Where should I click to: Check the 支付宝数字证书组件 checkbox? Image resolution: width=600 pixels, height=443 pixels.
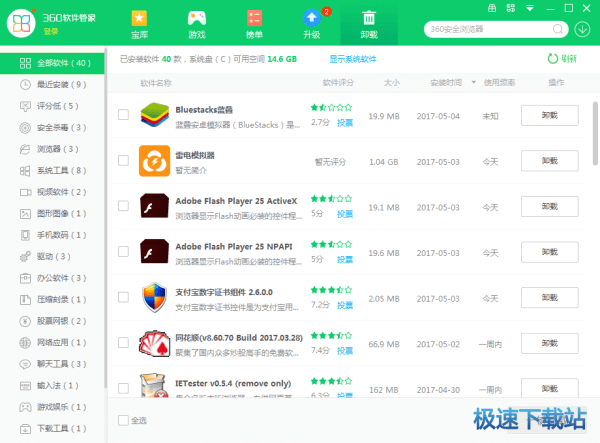point(123,297)
